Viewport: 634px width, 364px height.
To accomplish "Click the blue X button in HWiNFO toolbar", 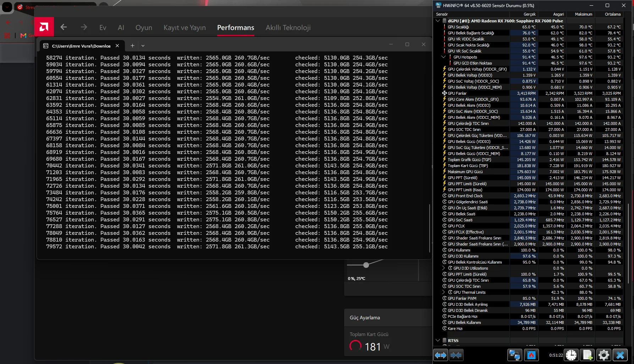I will click(620, 355).
